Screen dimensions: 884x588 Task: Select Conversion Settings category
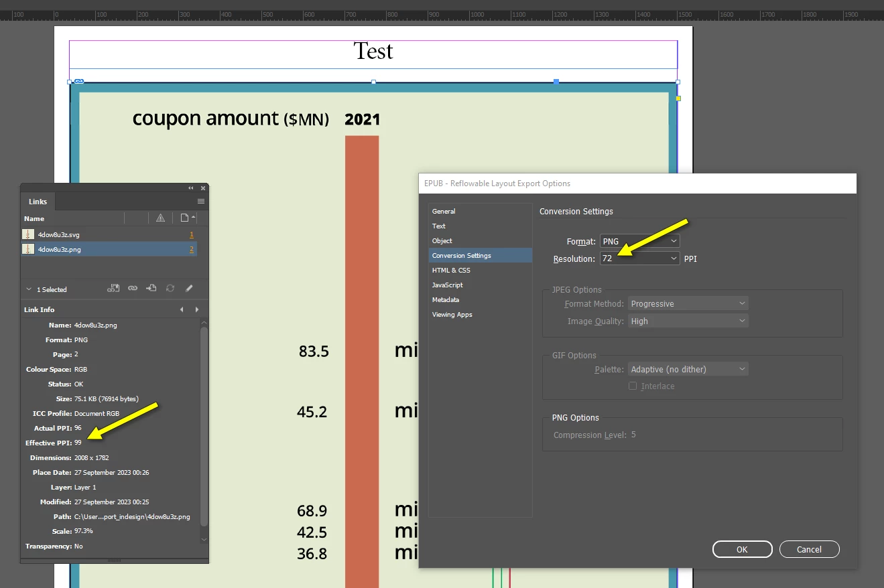[x=481, y=255]
